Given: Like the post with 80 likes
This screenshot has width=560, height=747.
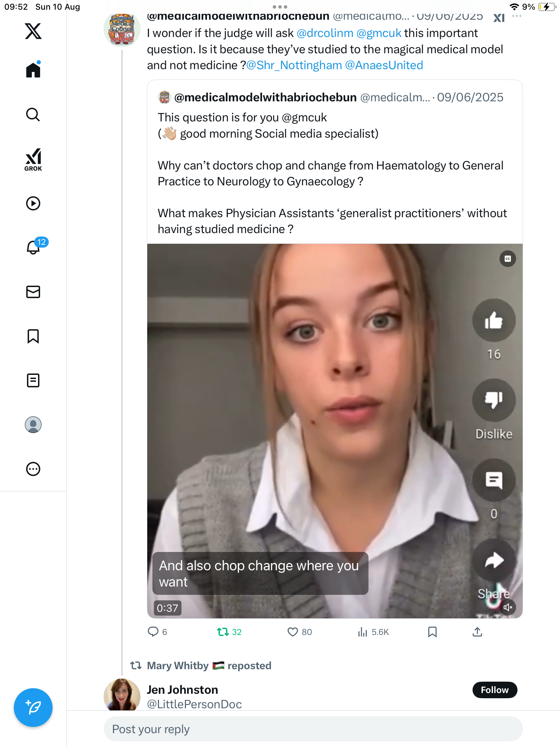Looking at the screenshot, I should tap(293, 632).
